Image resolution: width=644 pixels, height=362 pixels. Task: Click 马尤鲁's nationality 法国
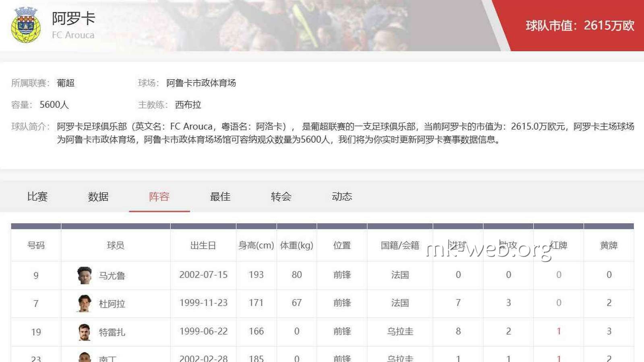pos(400,275)
